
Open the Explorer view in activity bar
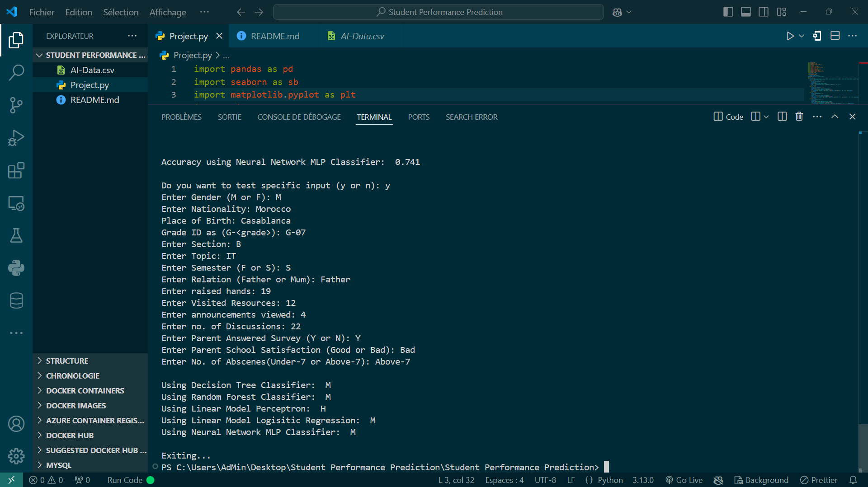pyautogui.click(x=16, y=40)
